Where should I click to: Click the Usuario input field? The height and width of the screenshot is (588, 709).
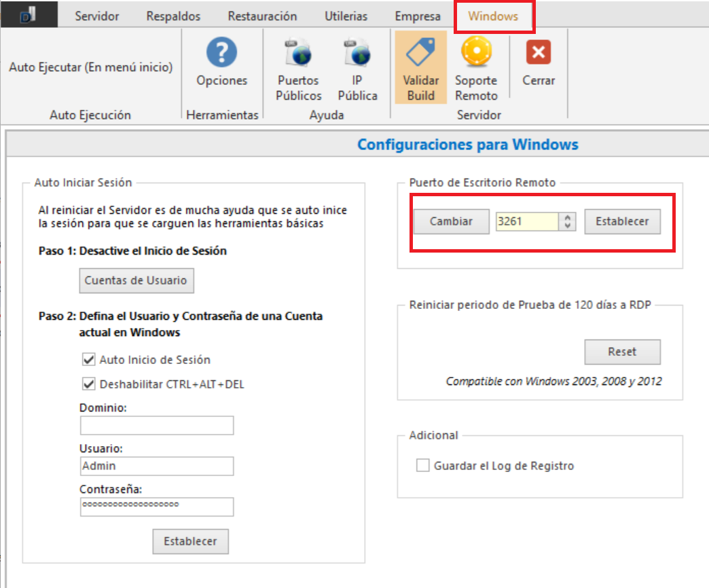pyautogui.click(x=157, y=466)
